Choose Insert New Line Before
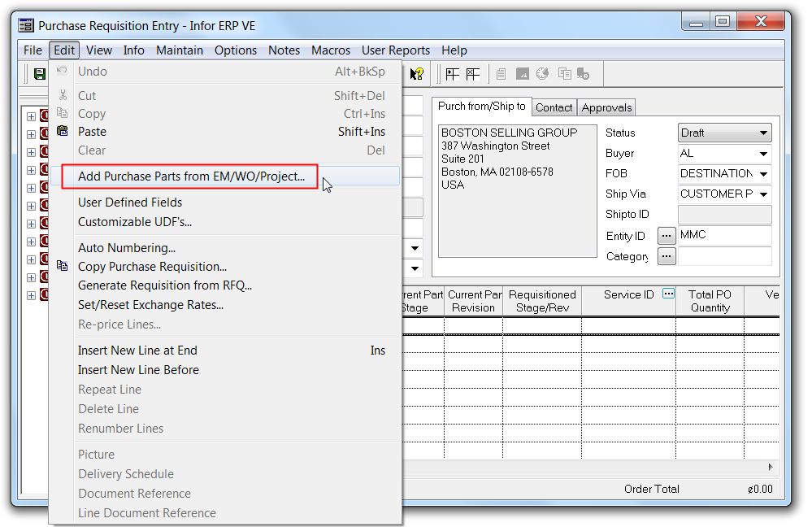The image size is (812, 527). point(225,370)
